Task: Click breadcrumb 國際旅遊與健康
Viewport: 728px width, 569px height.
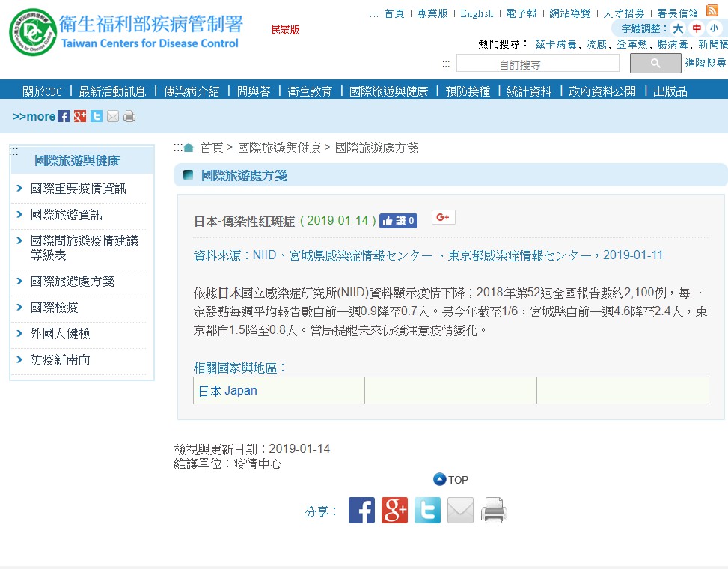Action: pos(279,148)
